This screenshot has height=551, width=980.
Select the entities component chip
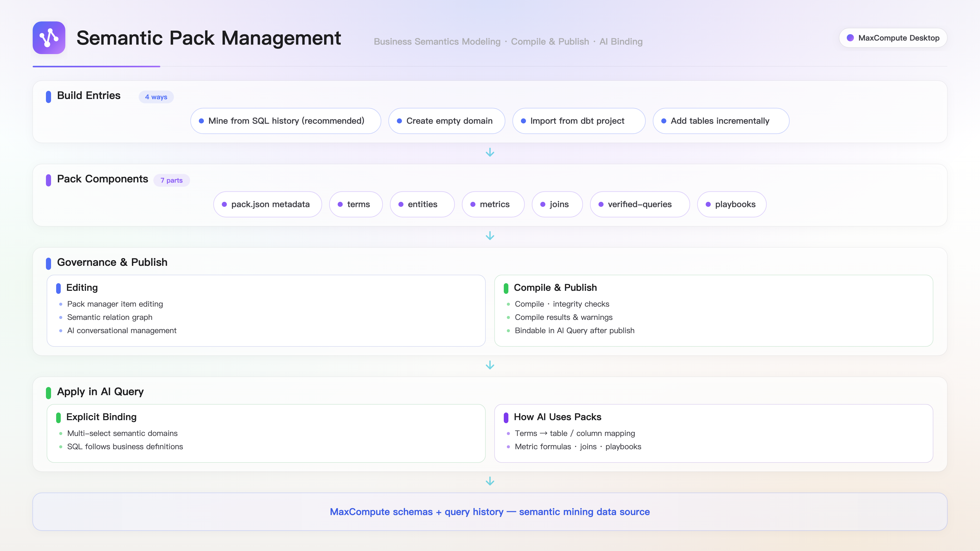coord(422,204)
